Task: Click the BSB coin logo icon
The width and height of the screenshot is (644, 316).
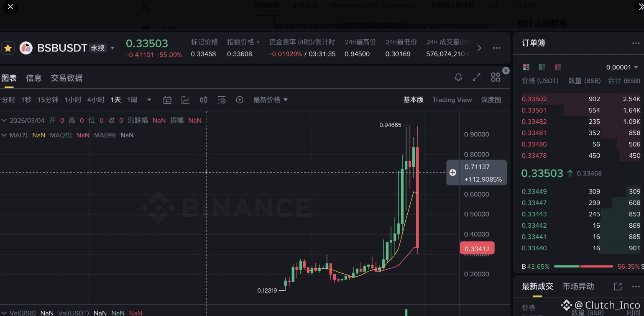Action: (26, 48)
